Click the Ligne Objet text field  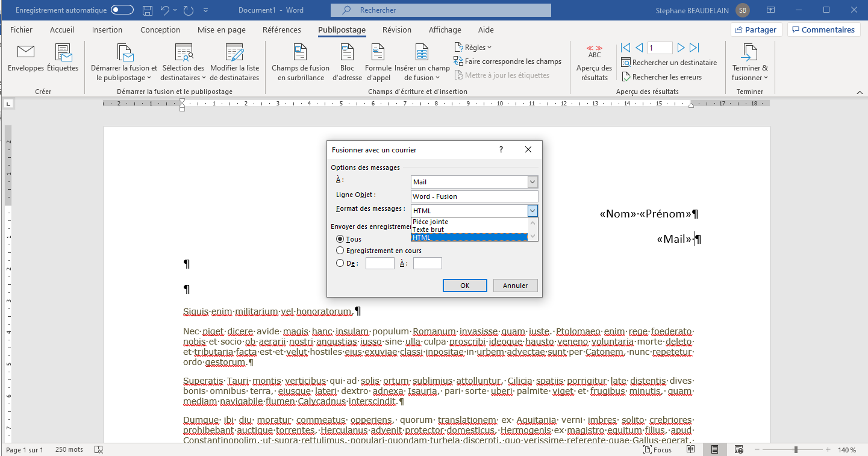(x=474, y=196)
